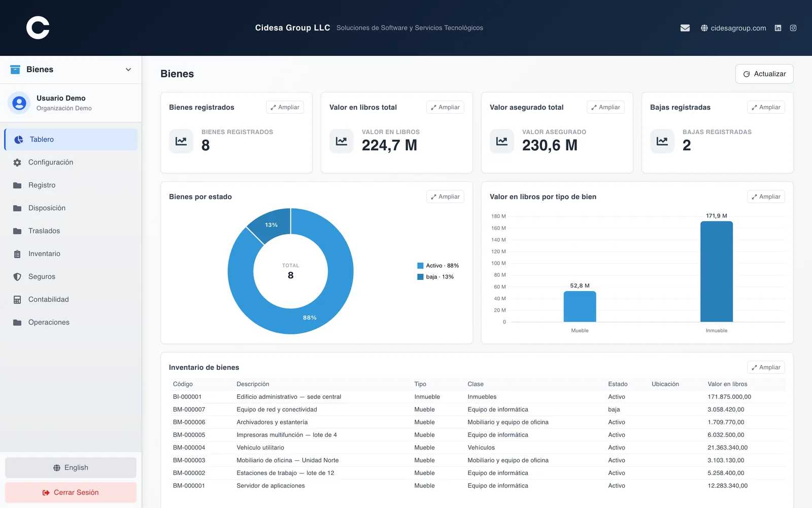Click the Inventario clipboard icon

[17, 254]
